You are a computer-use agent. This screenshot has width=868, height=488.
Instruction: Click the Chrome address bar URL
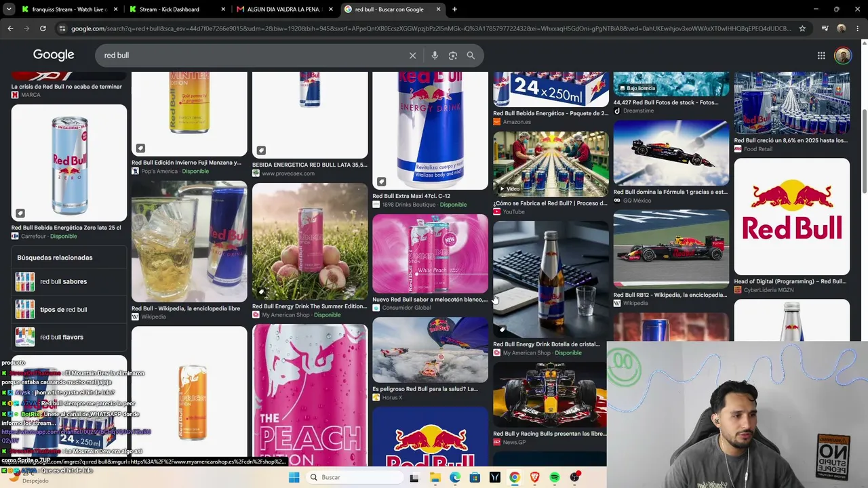pos(431,28)
